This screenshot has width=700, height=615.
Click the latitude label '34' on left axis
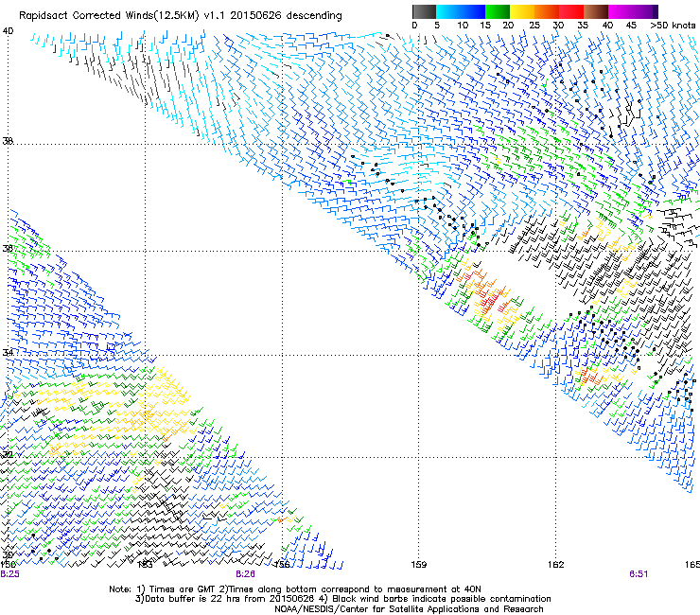pyautogui.click(x=8, y=352)
